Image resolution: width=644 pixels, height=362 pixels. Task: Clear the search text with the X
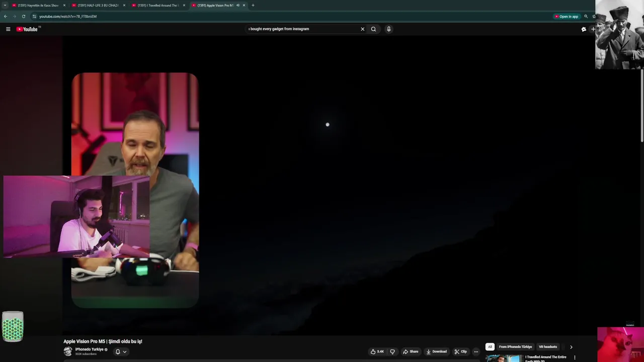coord(362,29)
